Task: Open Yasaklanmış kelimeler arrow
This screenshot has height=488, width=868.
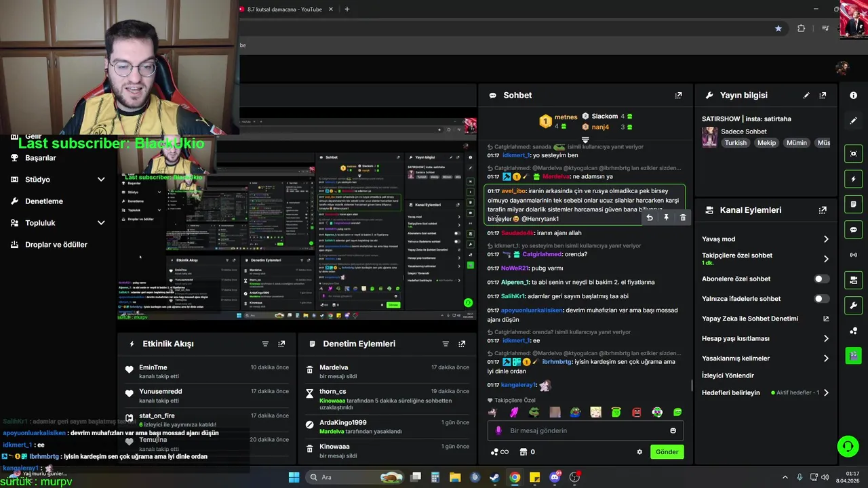Action: pos(826,359)
